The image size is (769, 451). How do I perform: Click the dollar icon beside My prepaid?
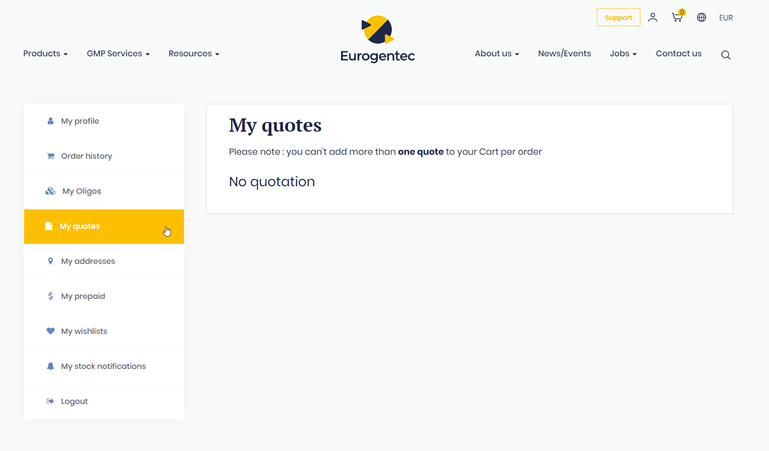(51, 296)
